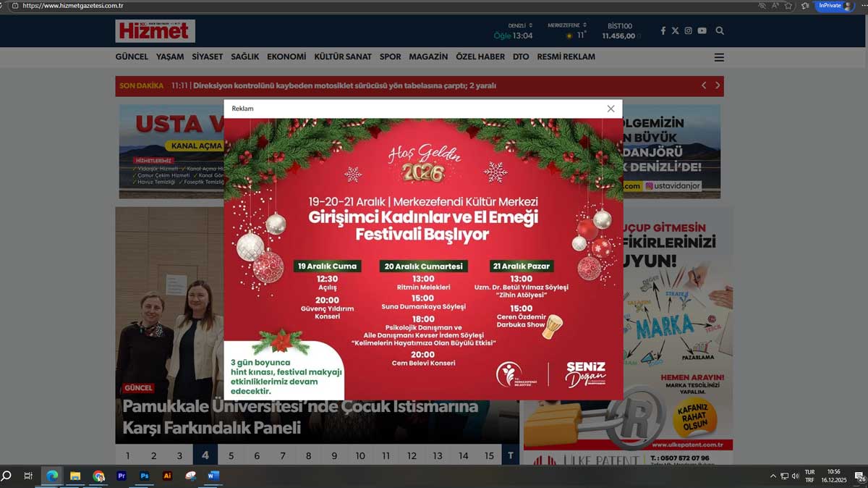Add page to favorites with star icon
868x488 pixels.
pyautogui.click(x=788, y=6)
